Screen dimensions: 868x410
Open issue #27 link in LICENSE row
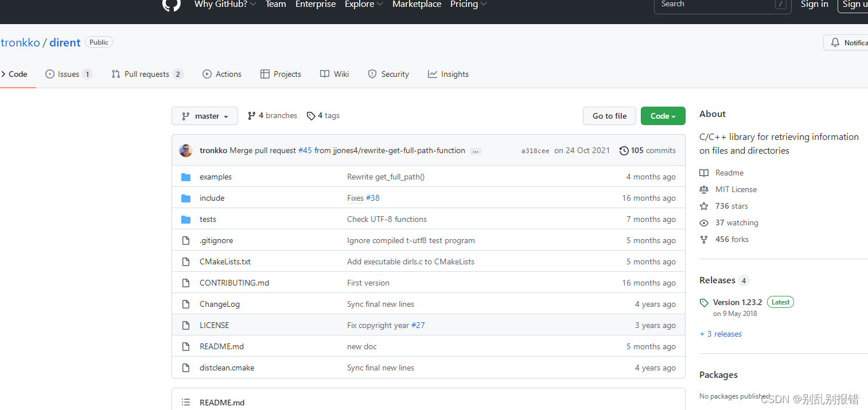[x=418, y=325]
